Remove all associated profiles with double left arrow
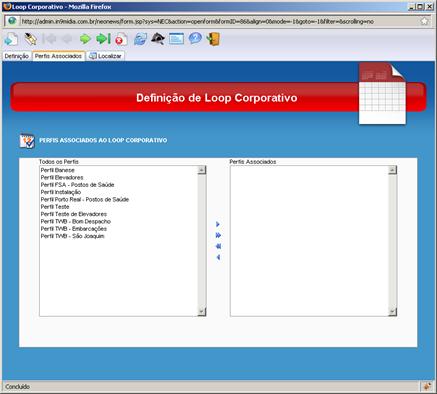This screenshot has width=437, height=394. (x=218, y=246)
